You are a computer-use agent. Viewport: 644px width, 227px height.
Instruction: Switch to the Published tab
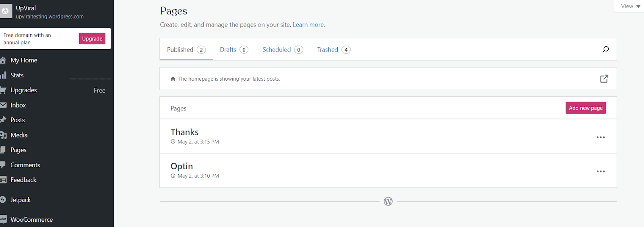click(186, 50)
